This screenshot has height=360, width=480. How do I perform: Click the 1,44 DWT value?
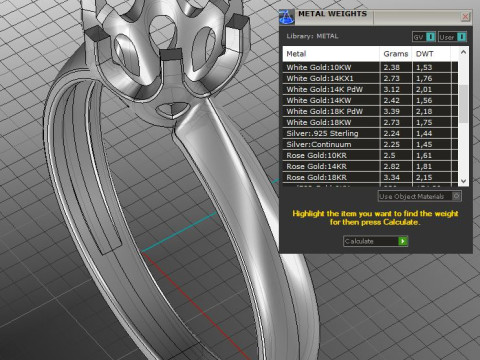click(424, 133)
